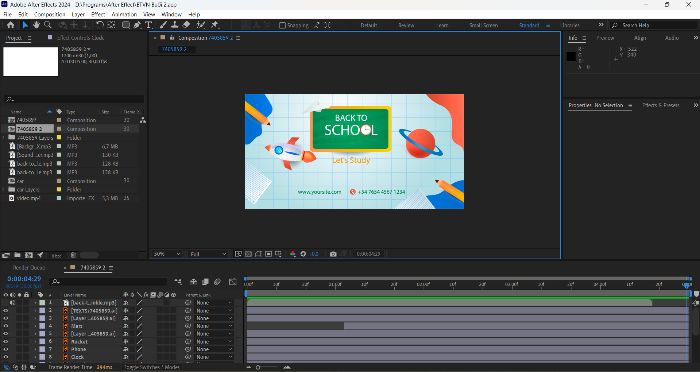Take a snapshot with the camera icon
Viewport: 700px width, 372px height.
[x=333, y=254]
